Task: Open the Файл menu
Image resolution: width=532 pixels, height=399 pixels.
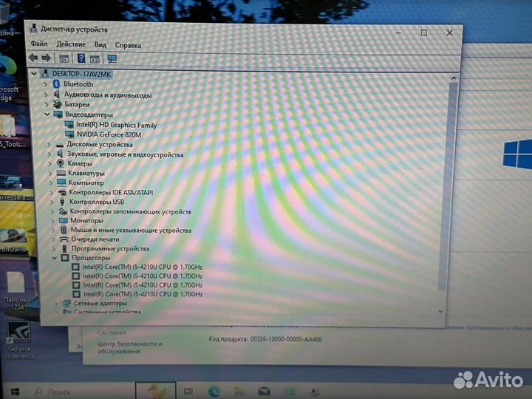Action: pyautogui.click(x=39, y=45)
